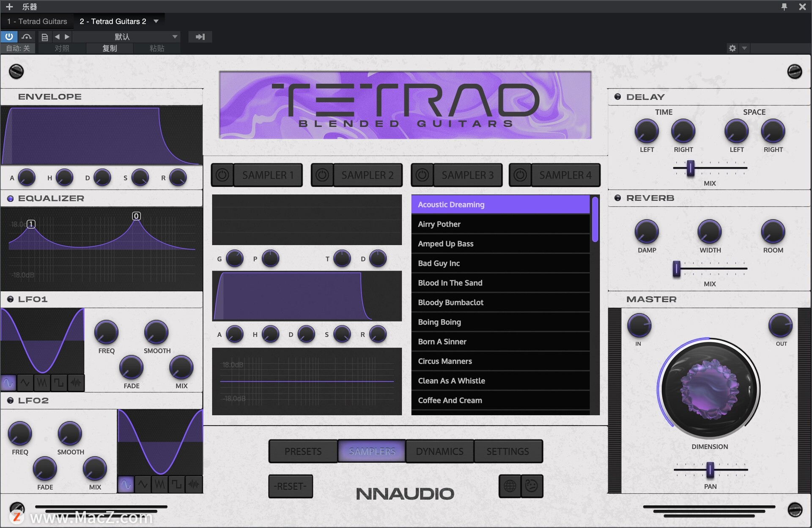Click the Envelope Attack knob

click(x=26, y=178)
